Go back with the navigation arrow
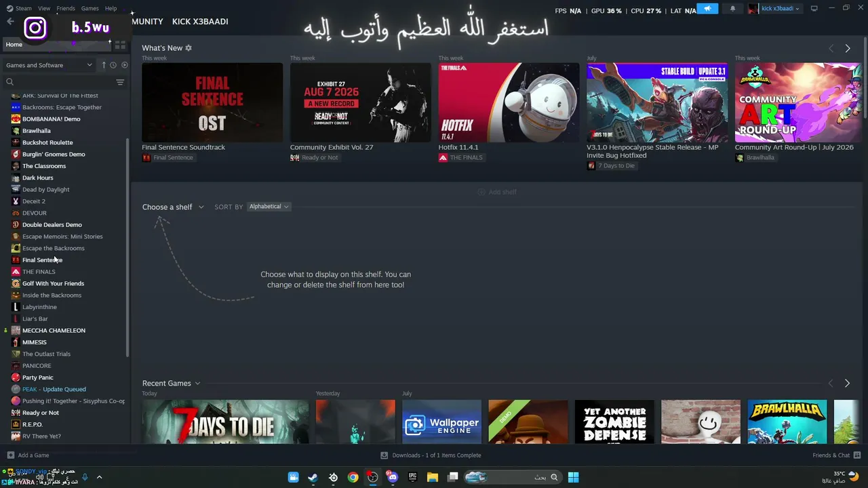Image resolution: width=868 pixels, height=488 pixels. pyautogui.click(x=9, y=22)
